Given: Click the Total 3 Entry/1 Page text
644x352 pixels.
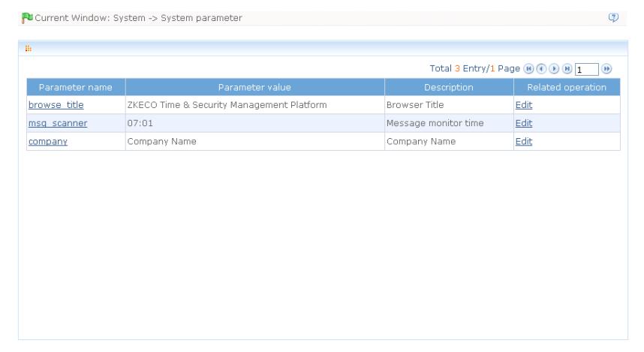Looking at the screenshot, I should [475, 68].
